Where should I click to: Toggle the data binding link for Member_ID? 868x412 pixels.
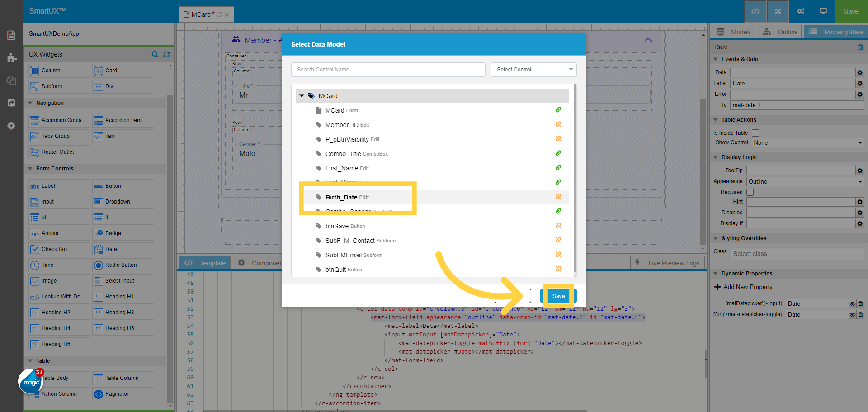pos(558,124)
